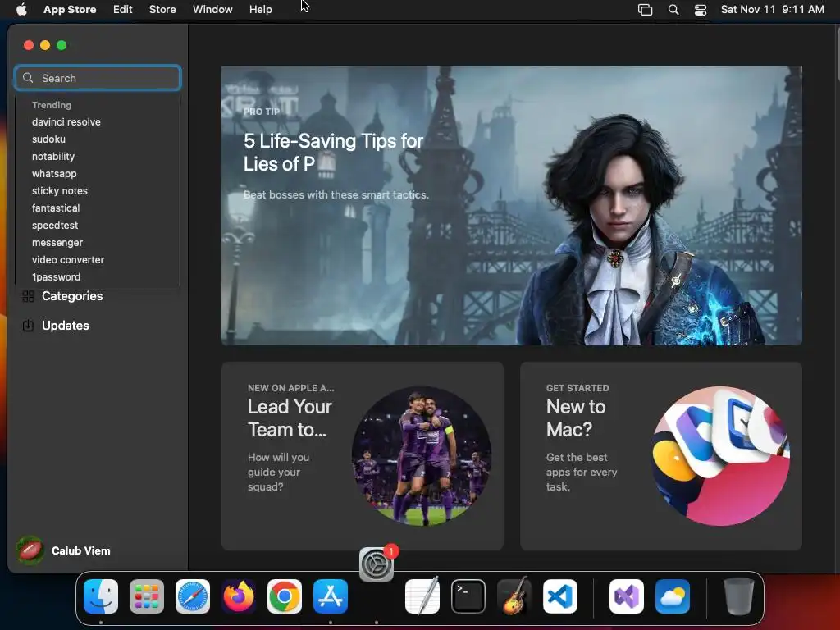Open the Help menu

click(260, 9)
